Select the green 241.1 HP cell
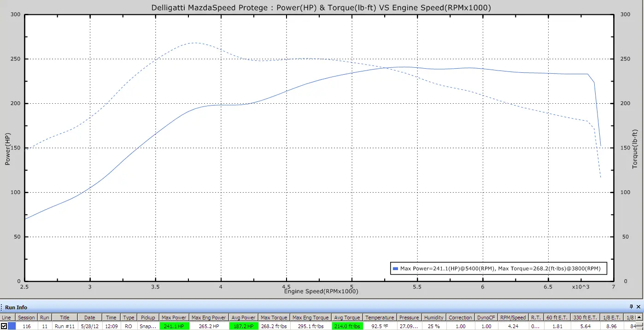This screenshot has width=644, height=330. click(173, 326)
